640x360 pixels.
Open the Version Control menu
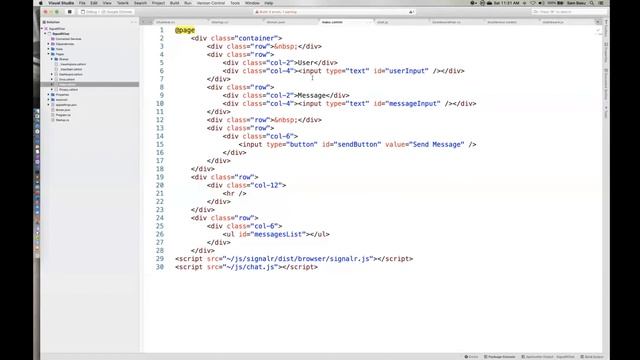[211, 3]
